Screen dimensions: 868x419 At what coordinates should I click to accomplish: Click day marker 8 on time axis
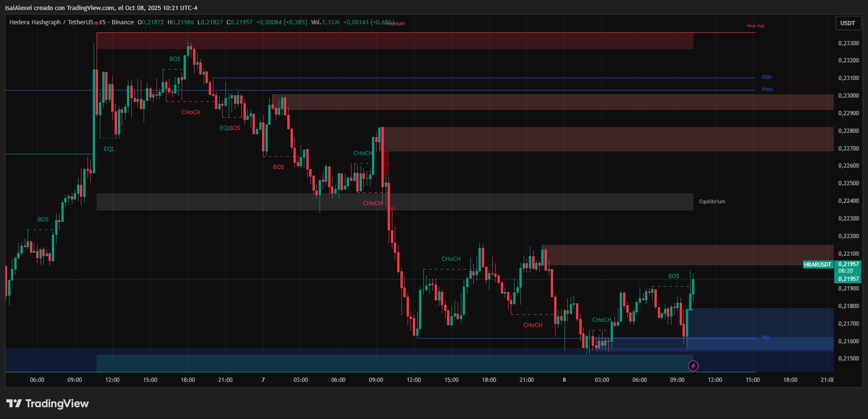564,380
